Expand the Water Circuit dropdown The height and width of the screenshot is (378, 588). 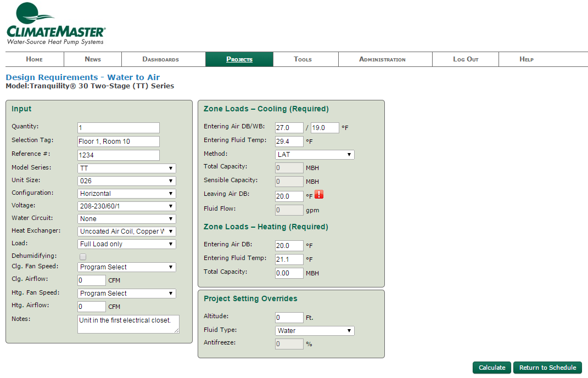point(127,219)
